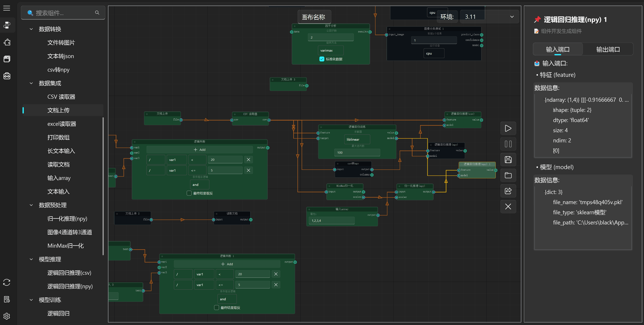This screenshot has width=644, height=325.
Task: Open the hamburger menu icon
Action: [x=7, y=8]
